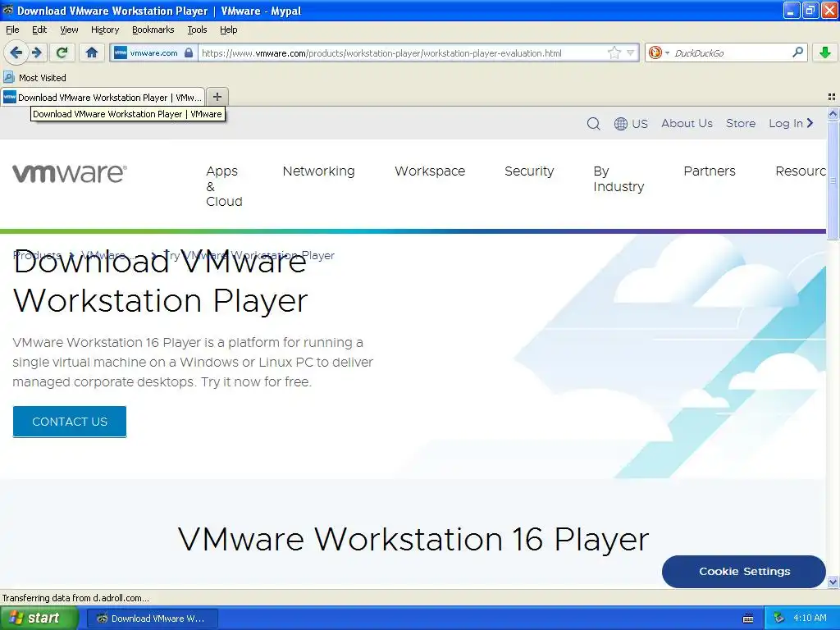Open the Bookmarks menu

point(153,30)
